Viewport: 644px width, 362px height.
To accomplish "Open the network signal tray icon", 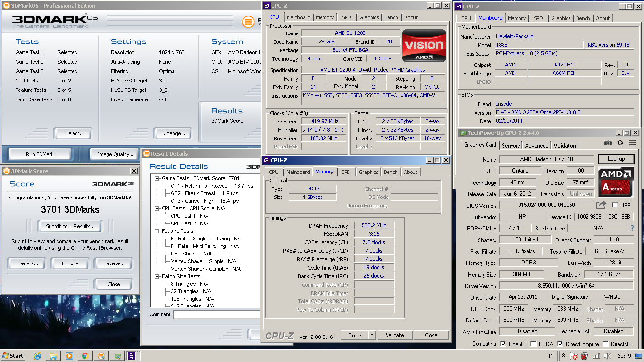I will [x=596, y=356].
